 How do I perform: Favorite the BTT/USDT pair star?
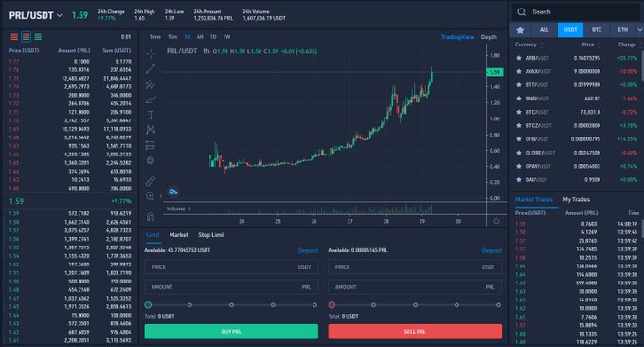click(x=519, y=85)
